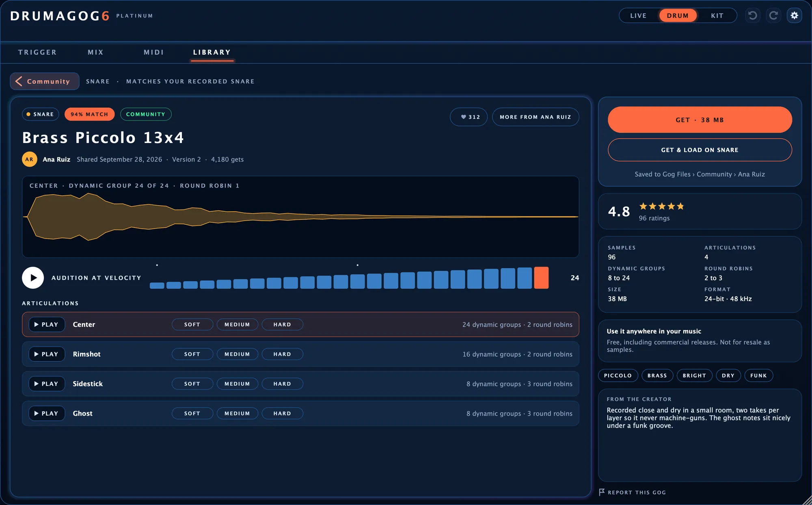The height and width of the screenshot is (505, 812).
Task: Click the SNARE category badge
Action: click(x=40, y=115)
